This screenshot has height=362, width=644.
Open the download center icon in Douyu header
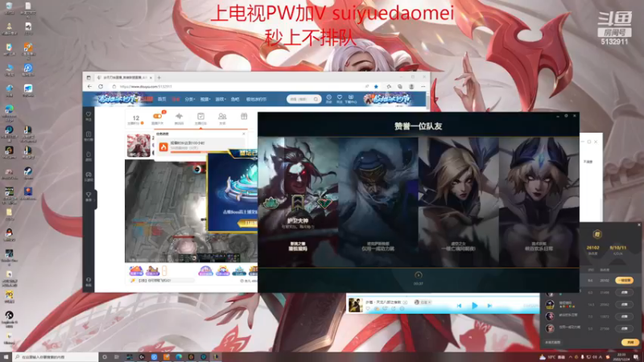[x=351, y=99]
